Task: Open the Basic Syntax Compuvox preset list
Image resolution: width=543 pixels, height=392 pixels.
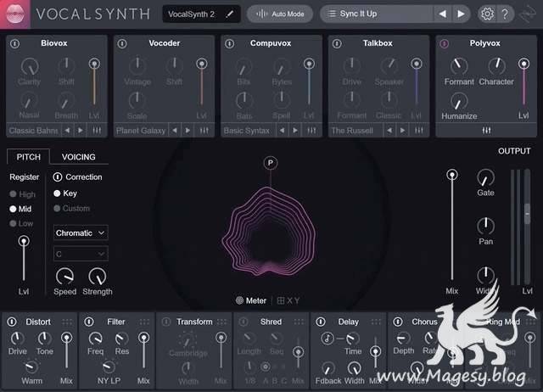Action: (x=247, y=131)
